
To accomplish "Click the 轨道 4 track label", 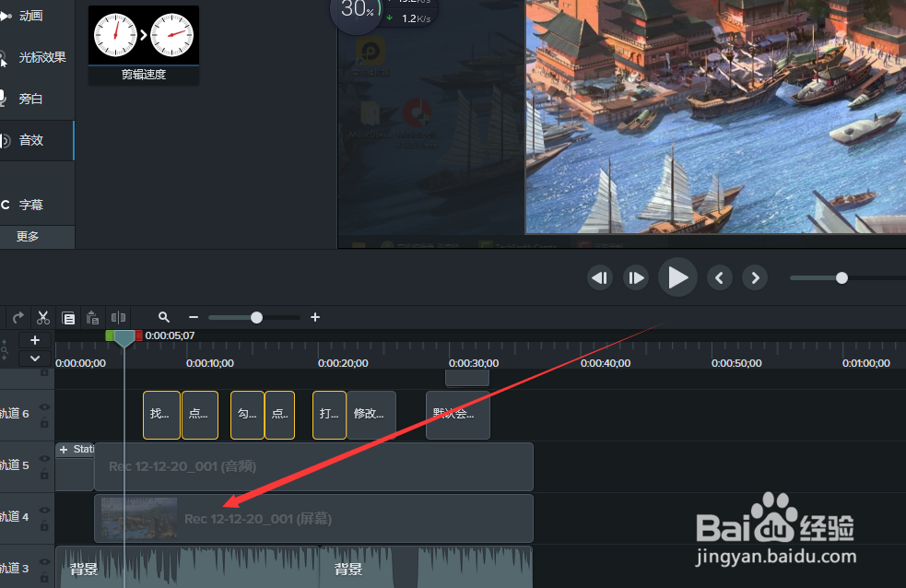I will coord(15,516).
